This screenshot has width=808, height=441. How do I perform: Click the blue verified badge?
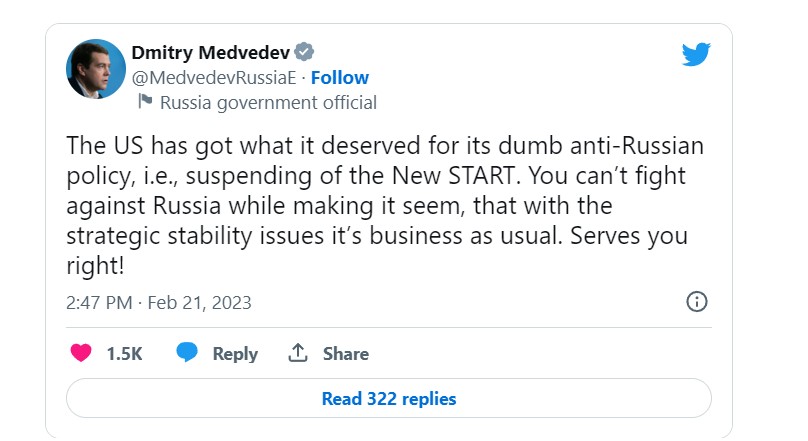click(x=305, y=53)
